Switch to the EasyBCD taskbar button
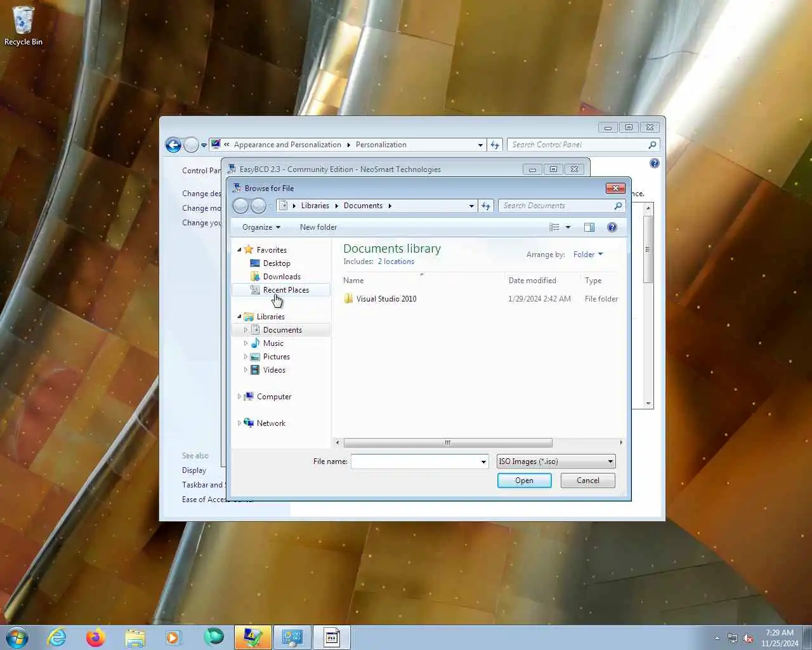812x650 pixels. click(x=253, y=637)
